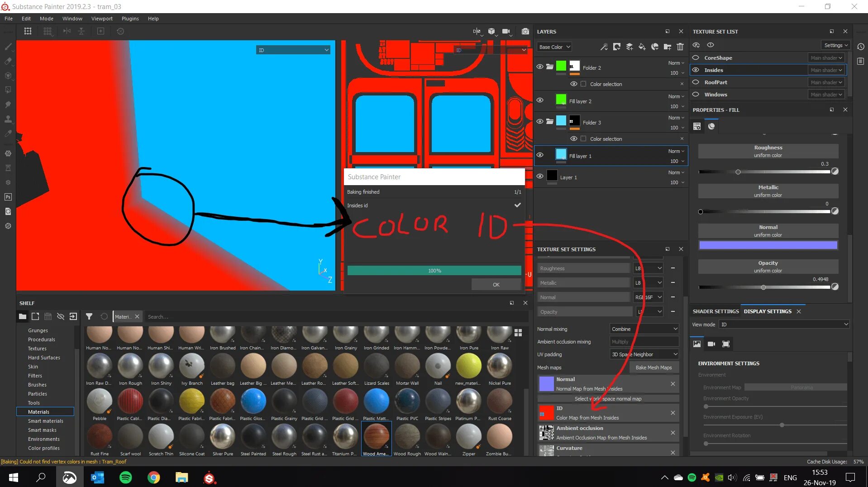
Task: Select the Eraser tool in left toolbar
Action: [8, 61]
